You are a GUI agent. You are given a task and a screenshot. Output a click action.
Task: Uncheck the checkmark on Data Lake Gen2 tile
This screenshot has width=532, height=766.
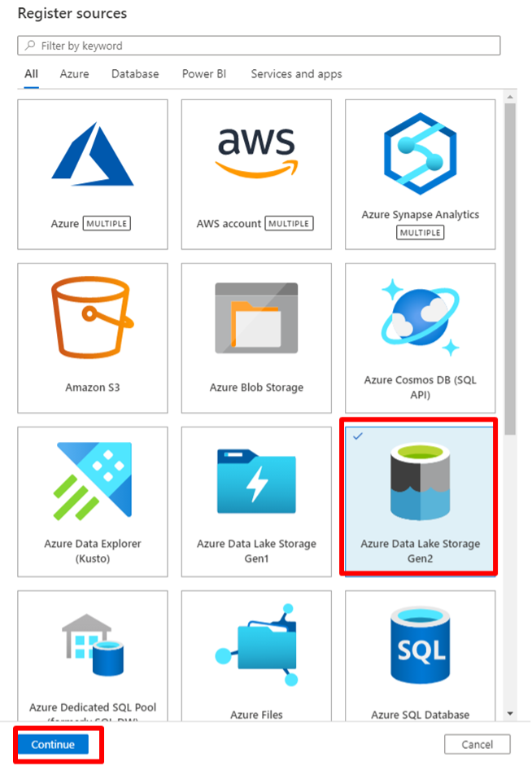click(x=358, y=436)
